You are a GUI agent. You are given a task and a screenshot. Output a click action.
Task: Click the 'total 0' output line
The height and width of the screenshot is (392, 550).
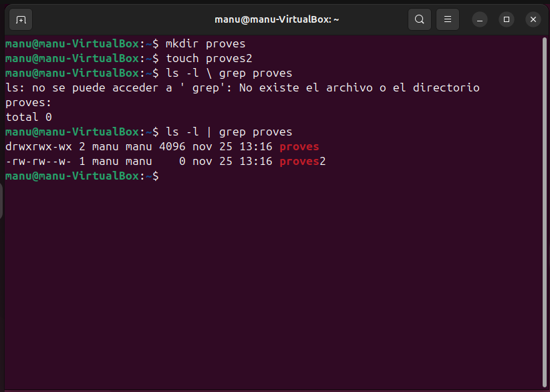[x=28, y=118]
